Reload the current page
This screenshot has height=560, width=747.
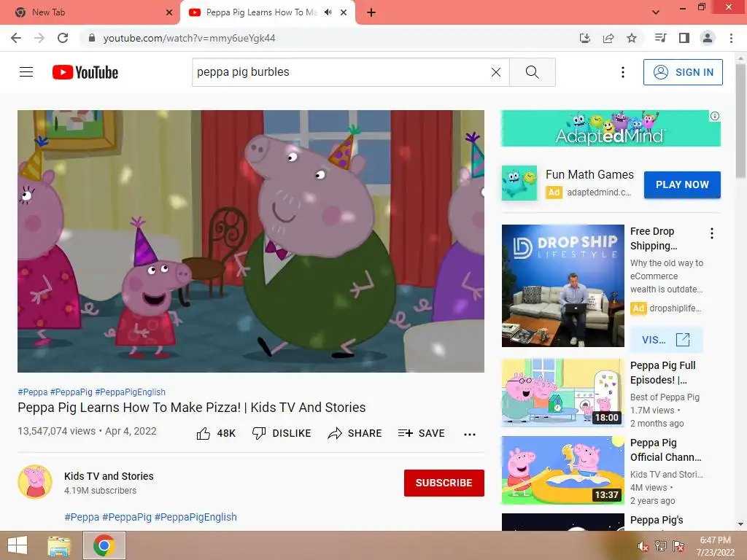click(63, 38)
